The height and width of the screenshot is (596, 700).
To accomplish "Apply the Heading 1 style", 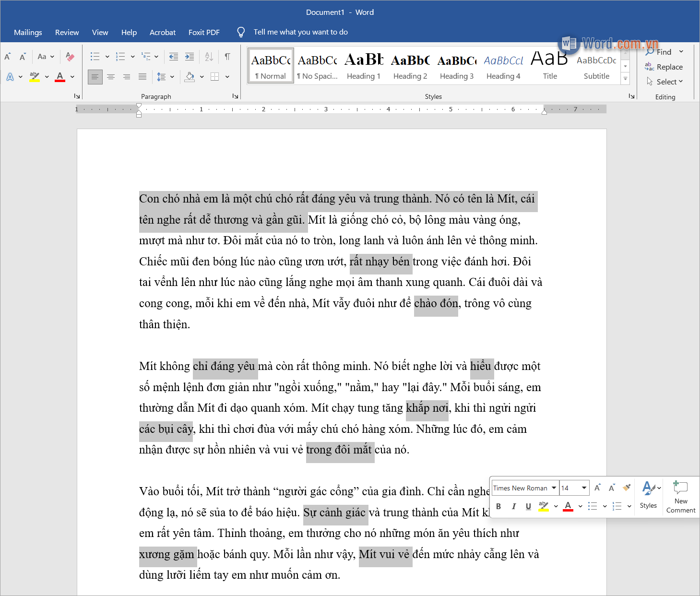I will [x=363, y=65].
